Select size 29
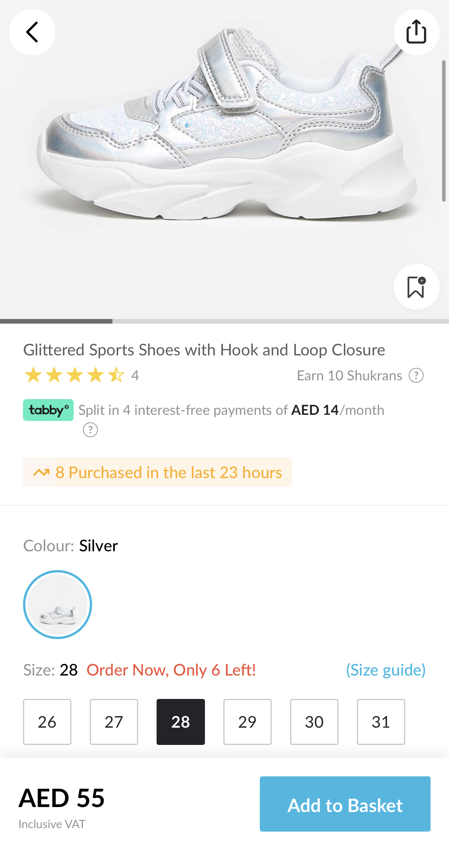This screenshot has width=449, height=868. point(248,722)
